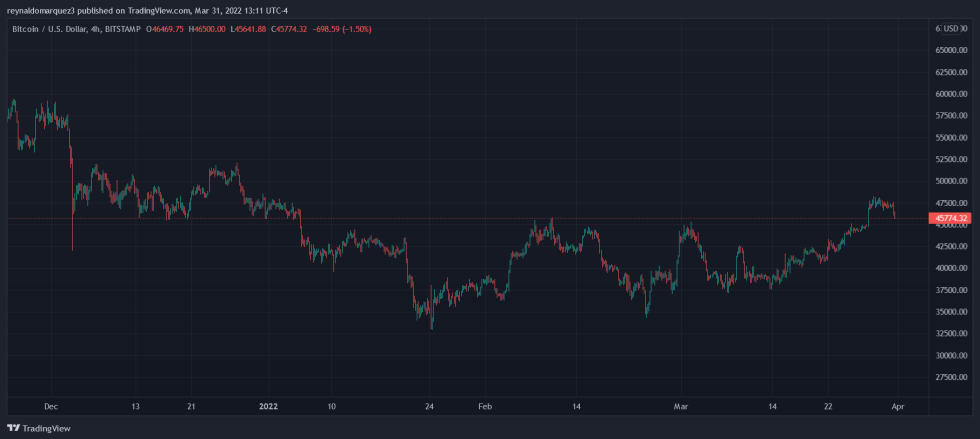The height and width of the screenshot is (439, 980).
Task: Click the 60000.00 price axis label
Action: tap(949, 94)
